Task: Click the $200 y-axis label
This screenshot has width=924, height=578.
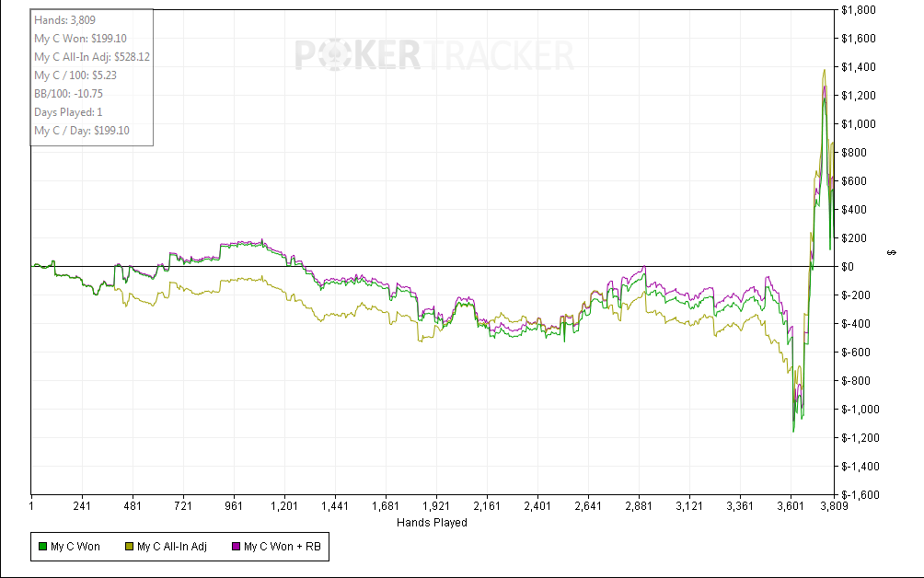Action: click(854, 238)
